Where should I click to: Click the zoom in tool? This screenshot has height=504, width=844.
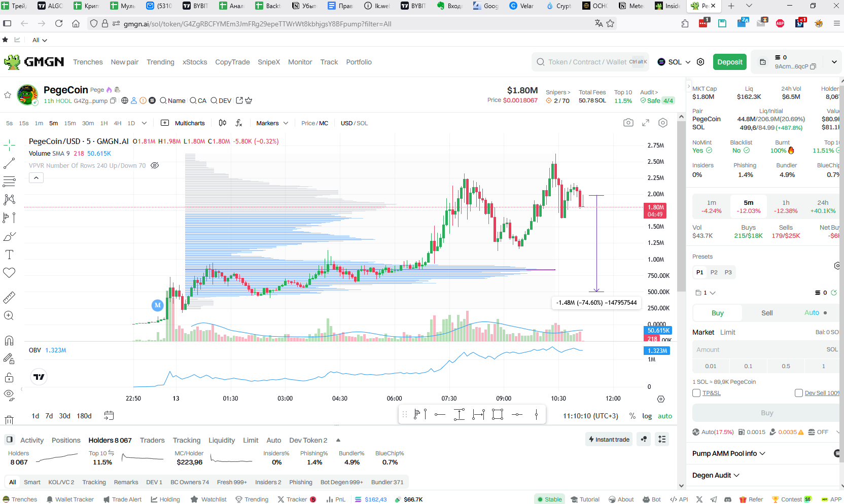point(9,316)
